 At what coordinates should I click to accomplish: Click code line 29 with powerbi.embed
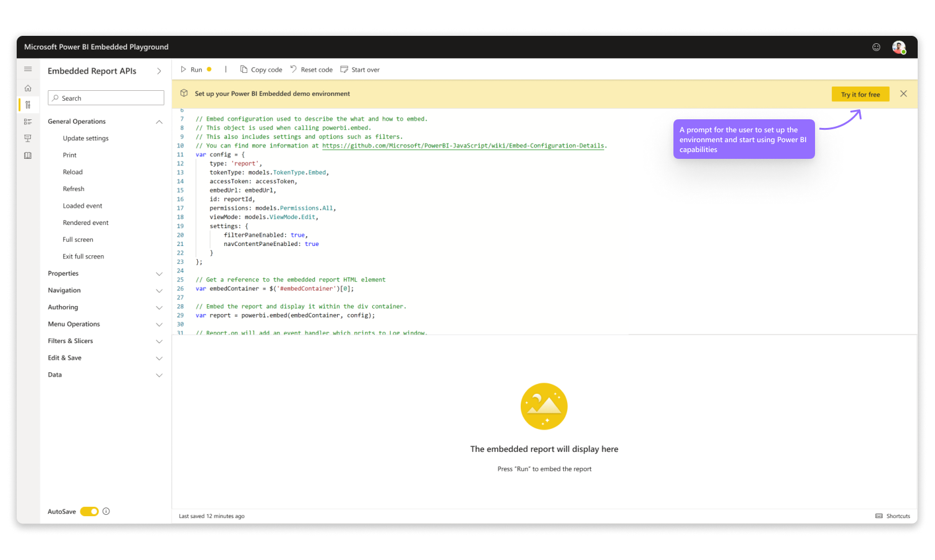(x=285, y=315)
